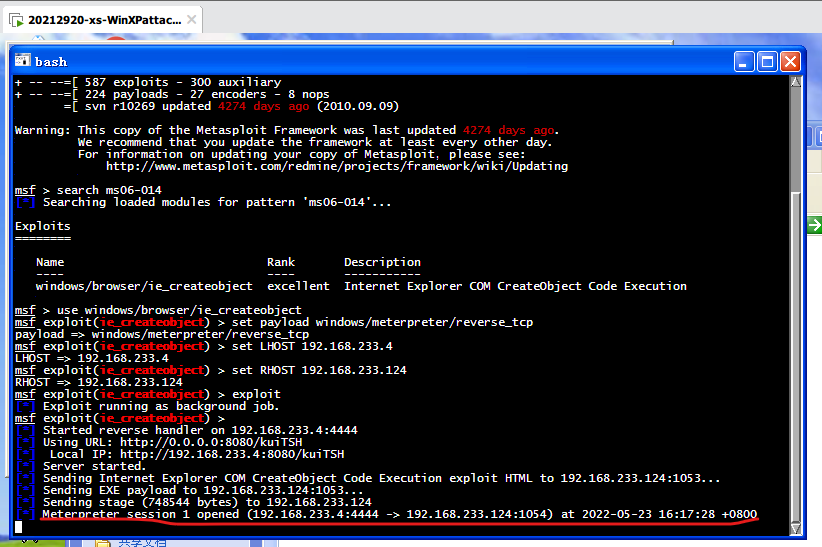Click 'Internet Explorer COM CreateObject Code Execution' description
The image size is (822, 547).
point(515,286)
